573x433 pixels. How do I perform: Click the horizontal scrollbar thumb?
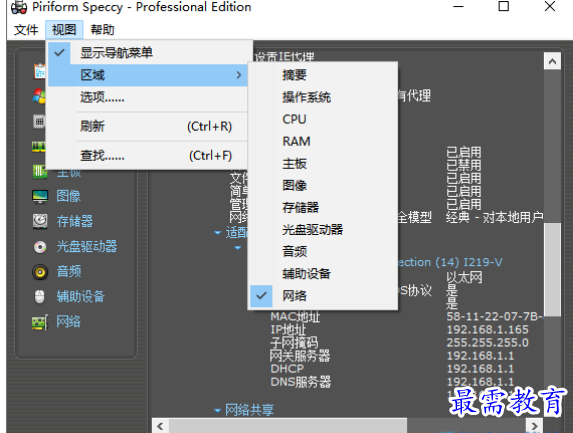pyautogui.click(x=288, y=426)
